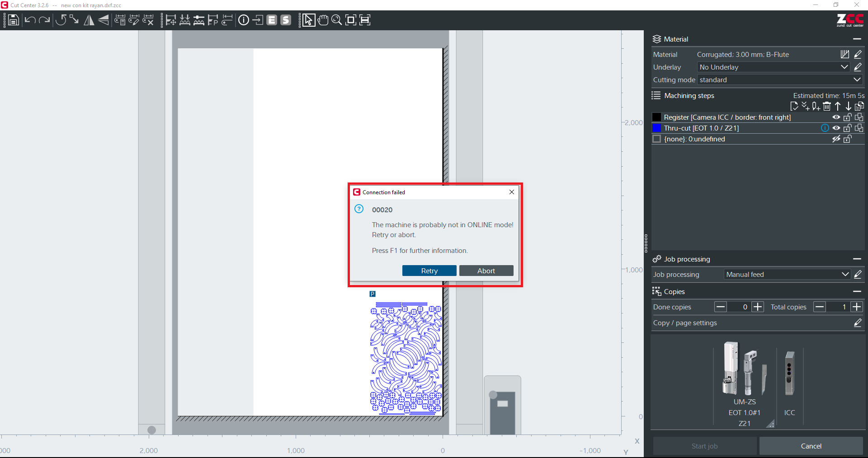Click the rotate 90 degrees icon

pos(61,20)
